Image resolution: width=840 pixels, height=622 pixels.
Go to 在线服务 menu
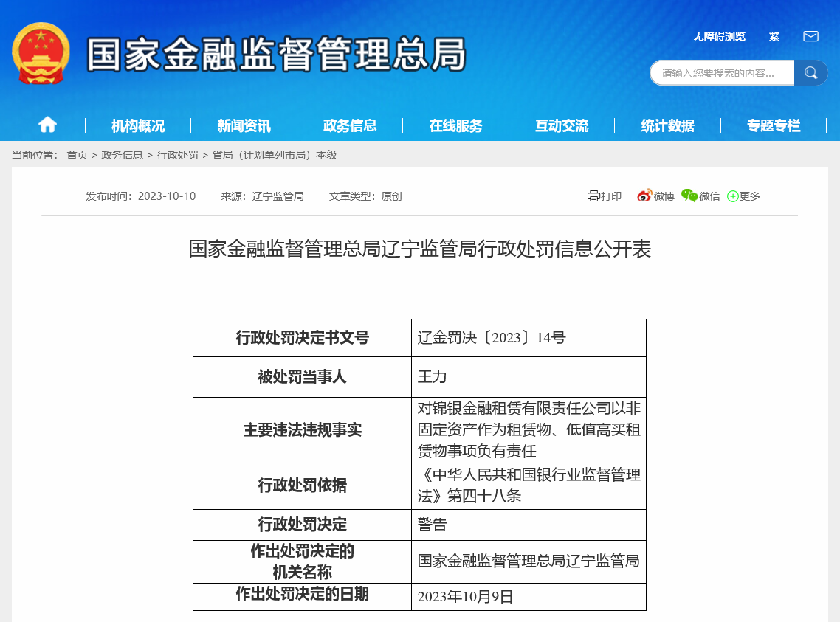456,125
